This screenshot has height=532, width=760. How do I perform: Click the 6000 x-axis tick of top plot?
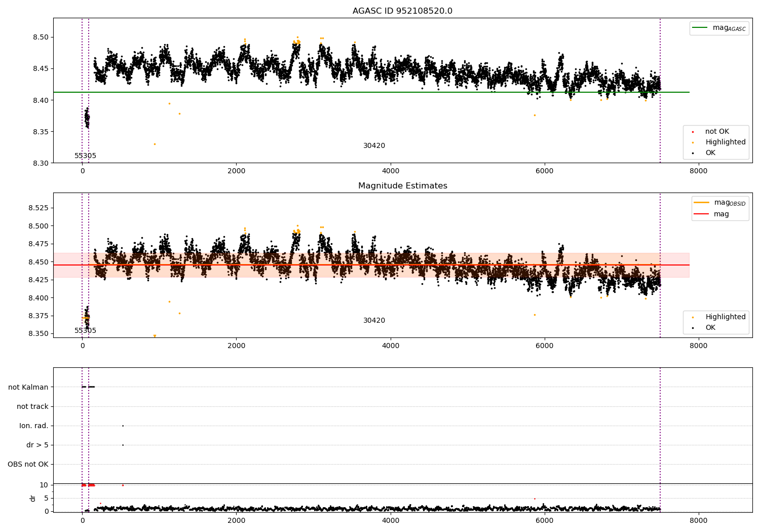[x=545, y=171]
